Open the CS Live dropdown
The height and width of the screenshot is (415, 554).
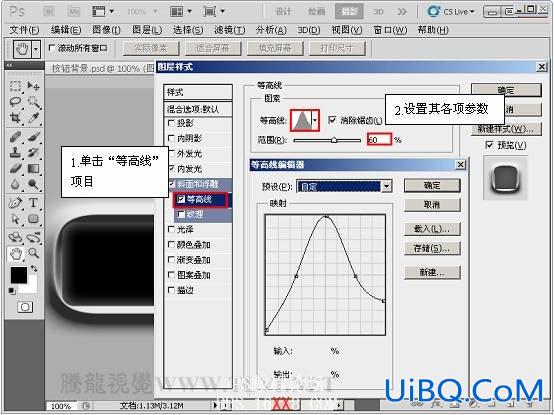click(451, 12)
